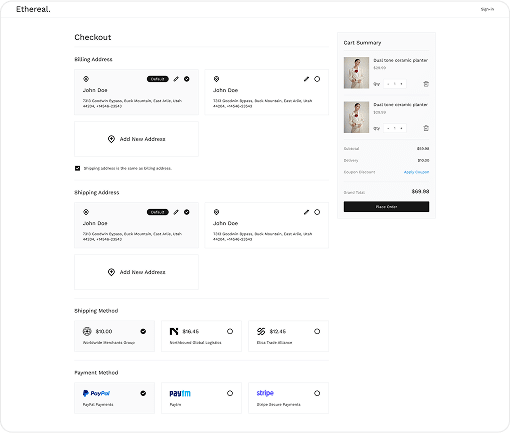Select the non-default billing address radio
The image size is (521, 433).
click(x=317, y=79)
